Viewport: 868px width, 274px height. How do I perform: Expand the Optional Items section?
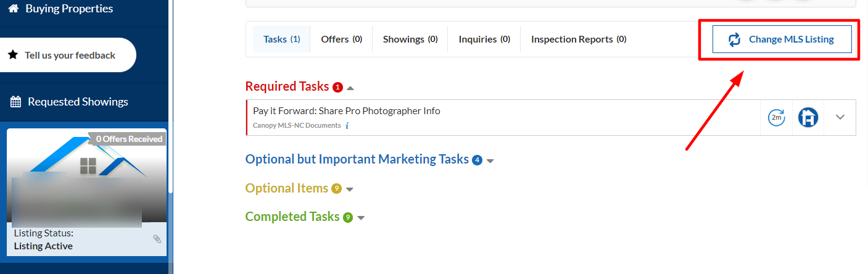350,189
